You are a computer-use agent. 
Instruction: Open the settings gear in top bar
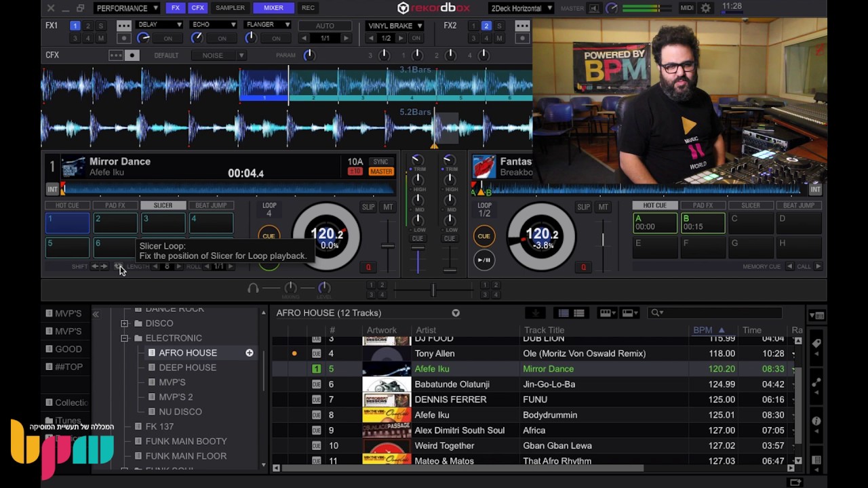pos(706,8)
